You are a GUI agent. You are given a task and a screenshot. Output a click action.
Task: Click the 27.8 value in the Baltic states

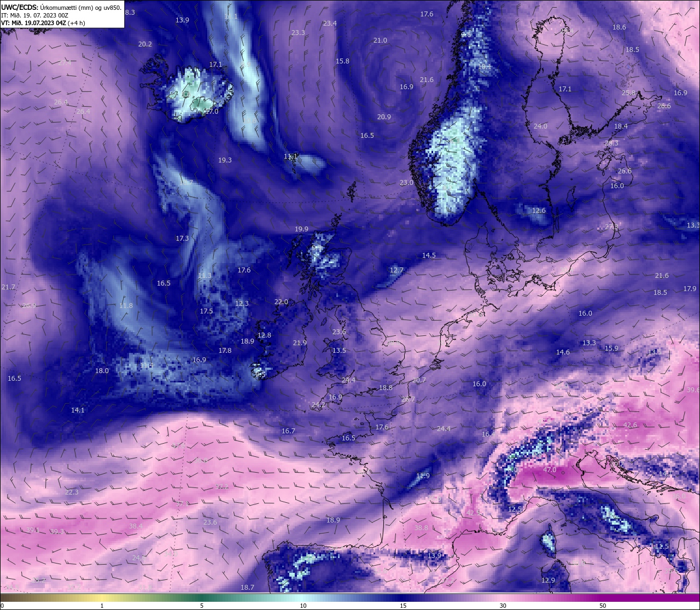[611, 226]
